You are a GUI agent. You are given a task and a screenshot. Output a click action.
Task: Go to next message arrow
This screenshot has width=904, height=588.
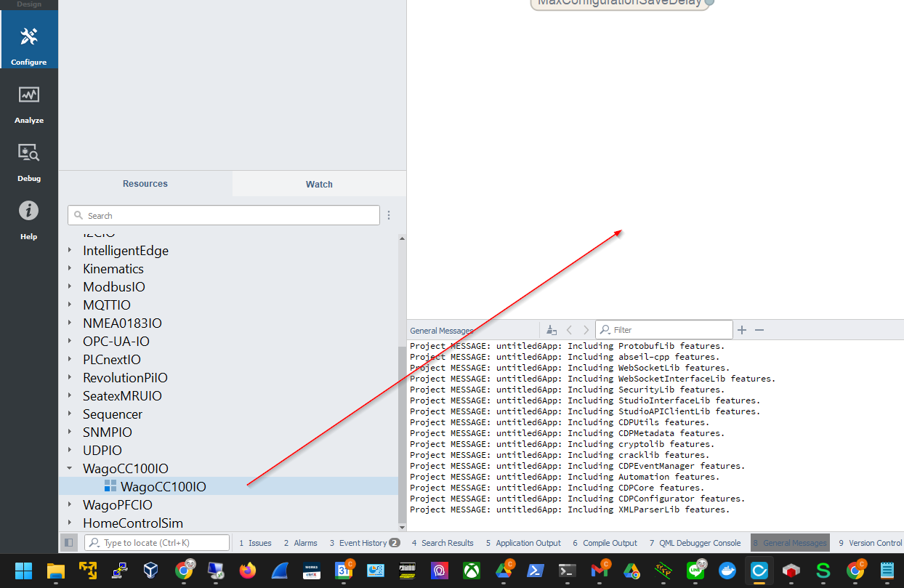(x=586, y=330)
